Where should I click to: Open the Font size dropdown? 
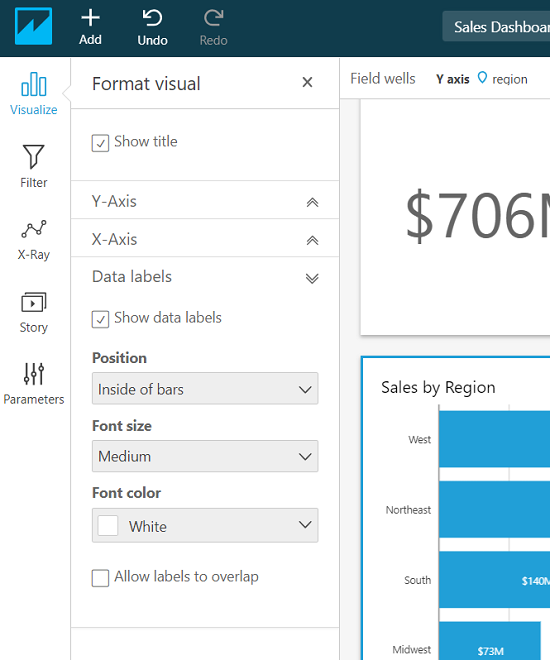[205, 456]
